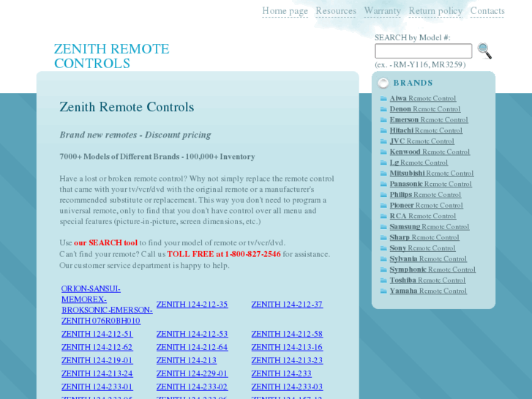
Task: Click the folder icon beside Samsung
Action: 383,227
